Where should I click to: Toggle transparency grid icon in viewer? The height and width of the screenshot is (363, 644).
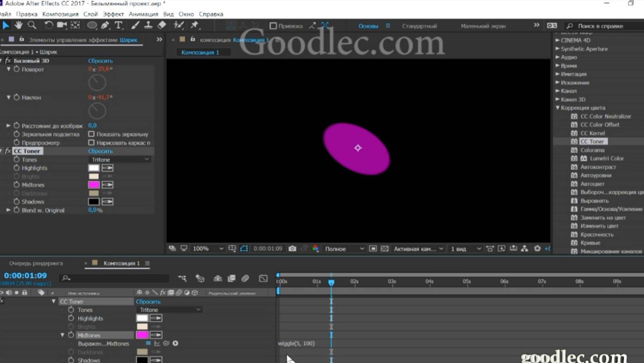385,248
